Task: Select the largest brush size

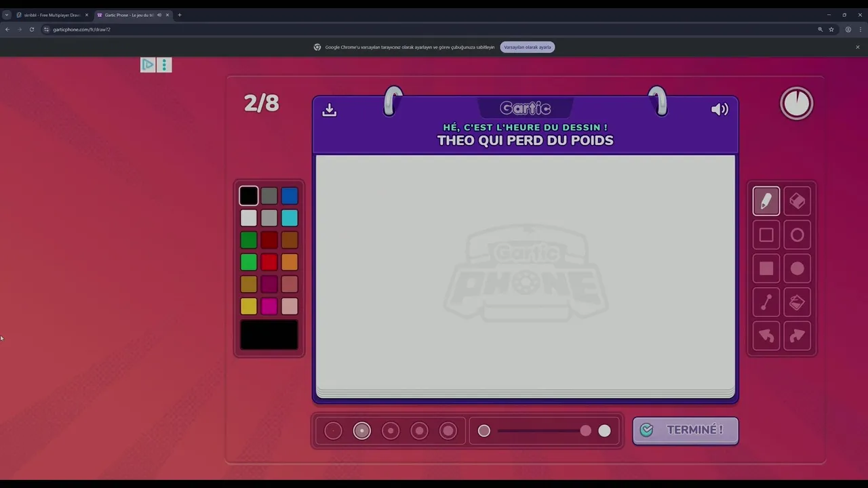Action: click(448, 431)
